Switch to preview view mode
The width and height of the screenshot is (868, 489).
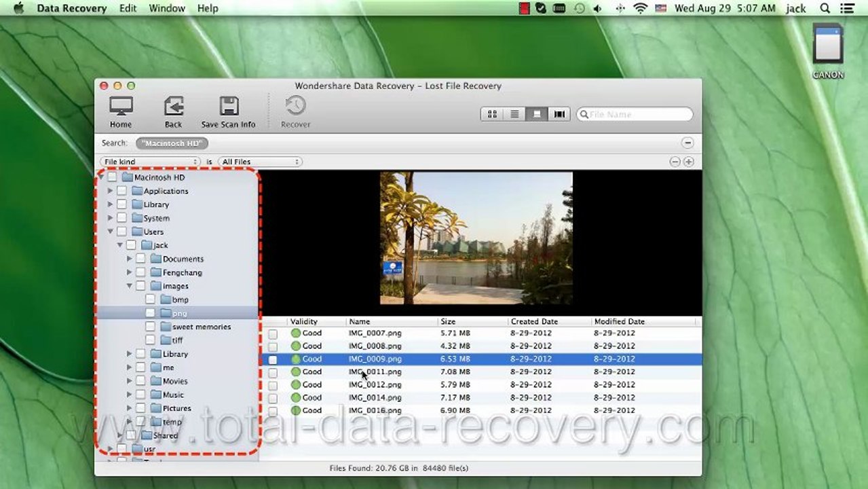537,114
